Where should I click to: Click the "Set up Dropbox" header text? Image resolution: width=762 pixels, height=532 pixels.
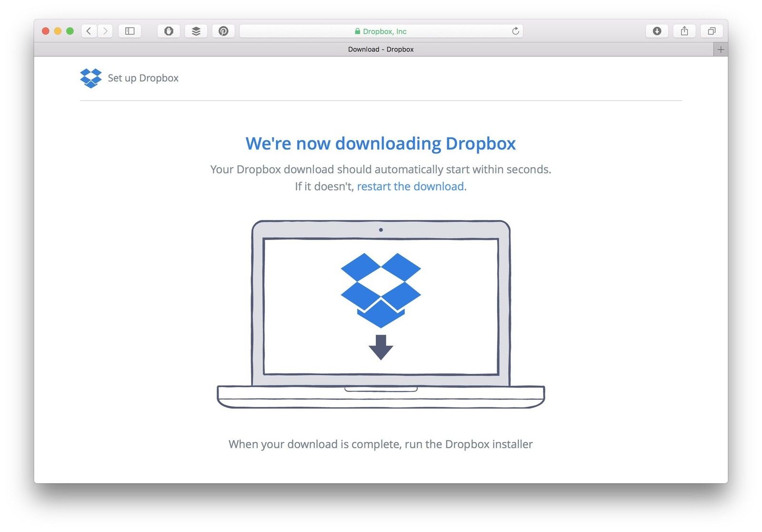(x=143, y=78)
